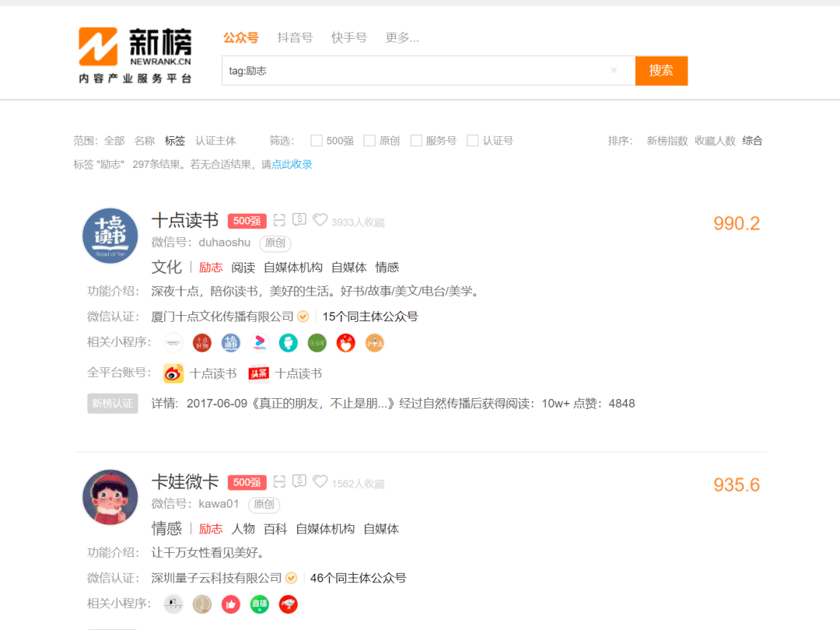
Task: Open the 卡娃微卡 avatar thumbnail
Action: (x=110, y=497)
